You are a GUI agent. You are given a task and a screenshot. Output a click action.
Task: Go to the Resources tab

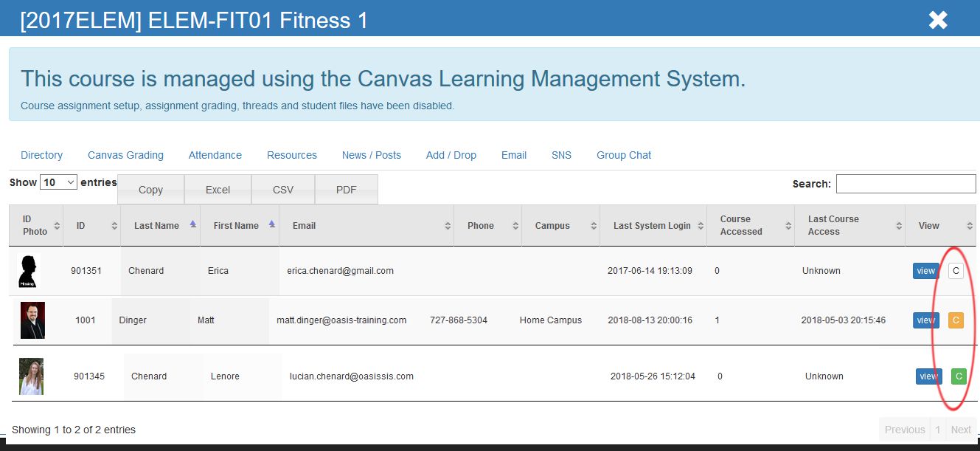point(292,155)
